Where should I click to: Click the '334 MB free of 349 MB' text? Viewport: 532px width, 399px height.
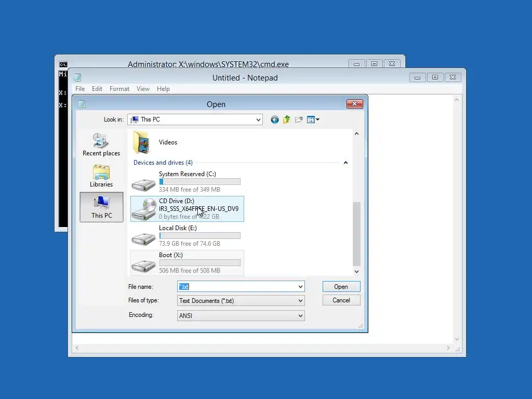pyautogui.click(x=189, y=189)
